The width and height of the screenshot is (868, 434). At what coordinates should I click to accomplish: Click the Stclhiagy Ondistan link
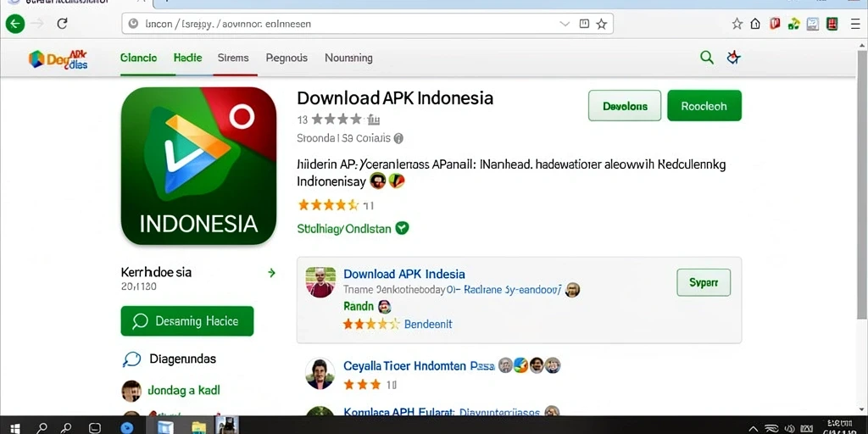344,229
